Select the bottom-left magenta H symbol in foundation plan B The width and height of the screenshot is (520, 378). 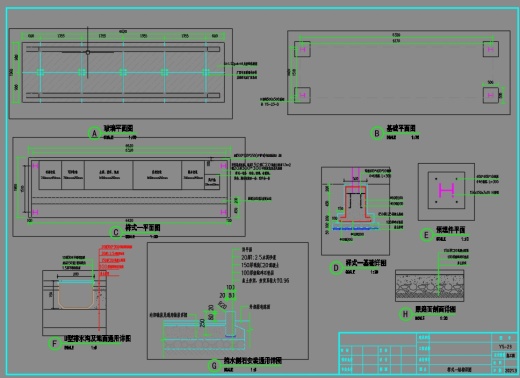click(x=303, y=95)
